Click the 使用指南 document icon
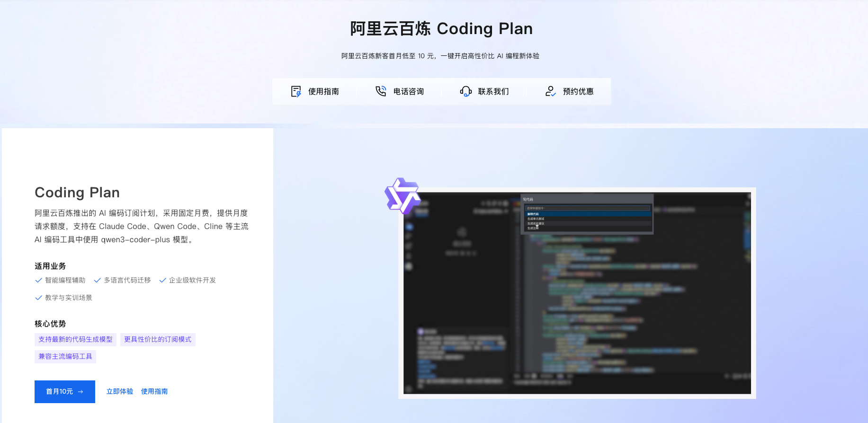Image resolution: width=868 pixels, height=423 pixels. tap(296, 91)
